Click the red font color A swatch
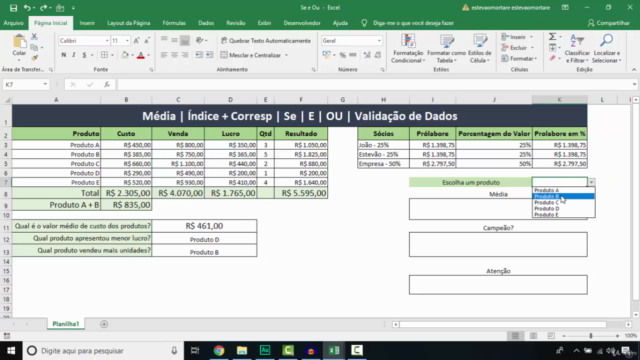The image size is (640, 360). tap(141, 55)
